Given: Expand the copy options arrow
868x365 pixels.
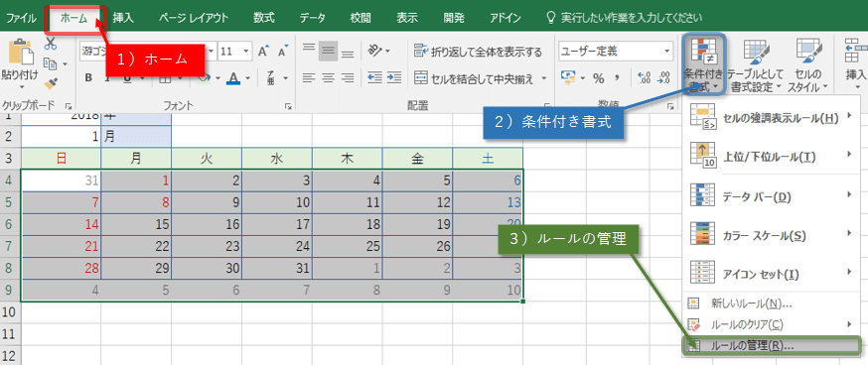Looking at the screenshot, I should coord(65,64).
